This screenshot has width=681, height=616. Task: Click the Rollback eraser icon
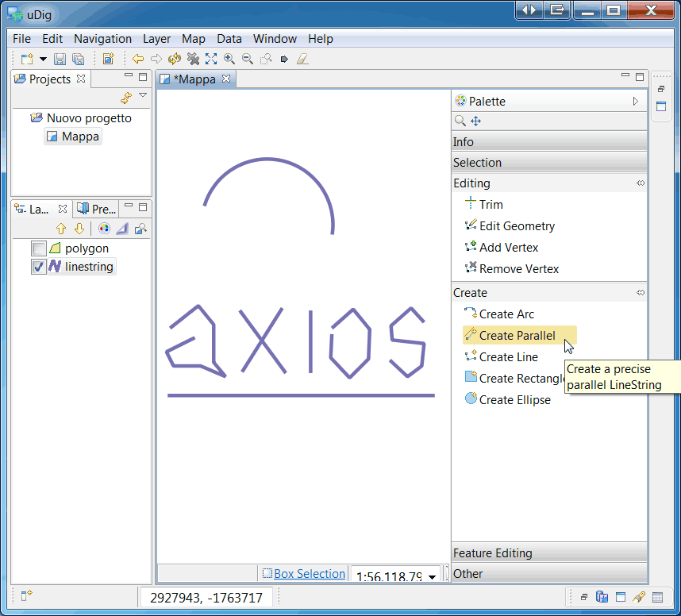pyautogui.click(x=302, y=59)
